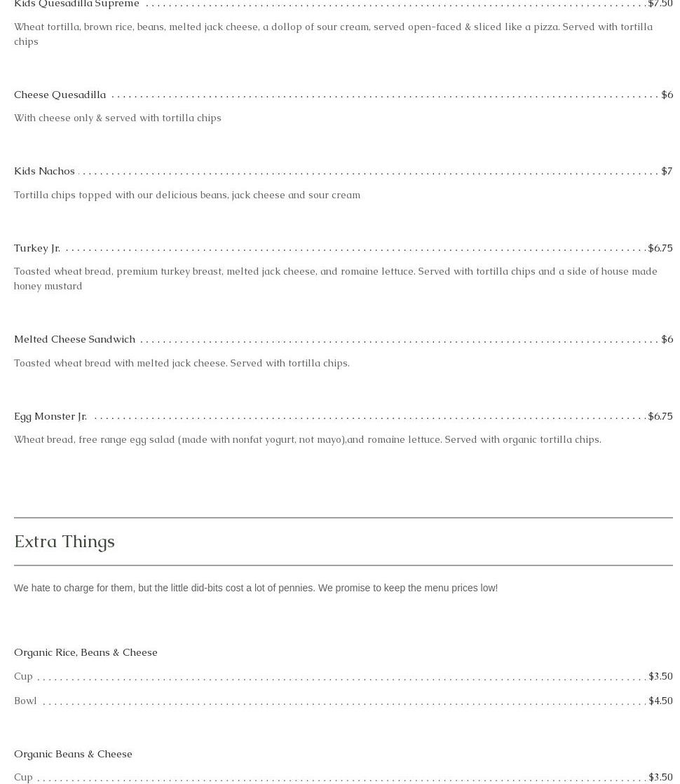Click the $7 price for Kids Nachos

tap(667, 171)
